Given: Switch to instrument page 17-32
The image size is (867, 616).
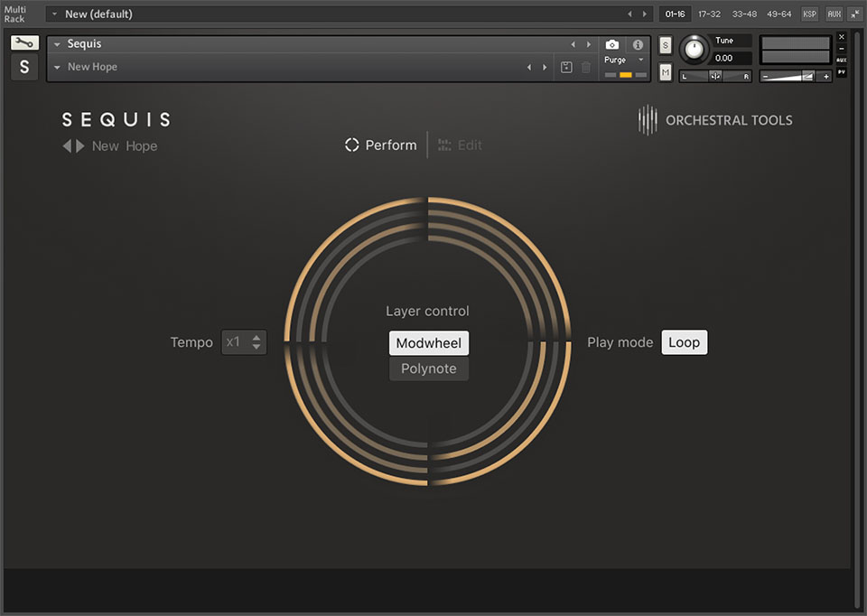Looking at the screenshot, I should tap(709, 14).
